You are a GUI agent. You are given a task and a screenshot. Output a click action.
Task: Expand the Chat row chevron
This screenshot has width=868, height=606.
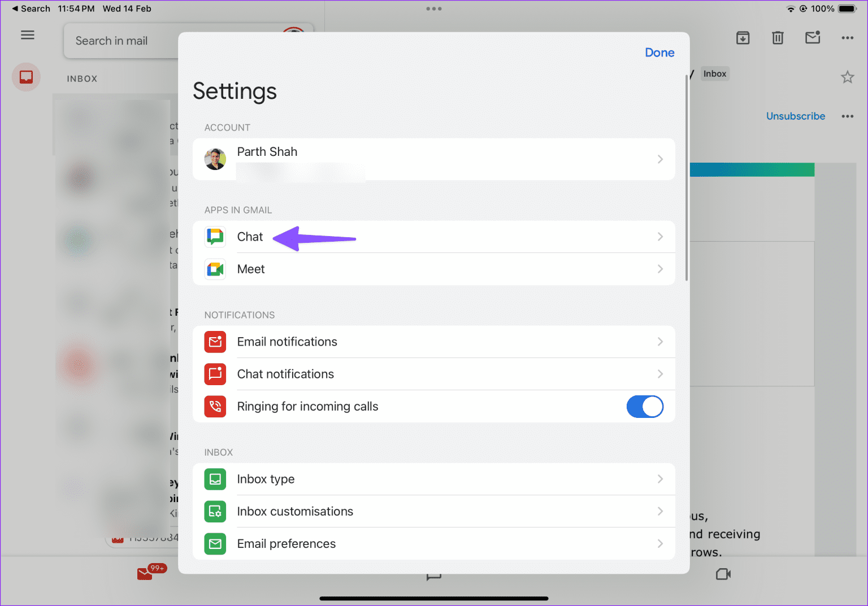(660, 237)
